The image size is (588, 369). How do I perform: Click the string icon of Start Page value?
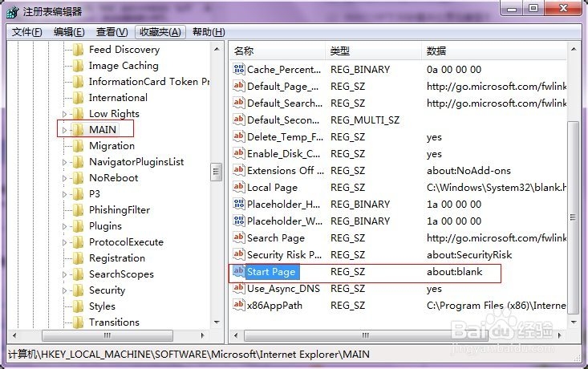click(239, 271)
